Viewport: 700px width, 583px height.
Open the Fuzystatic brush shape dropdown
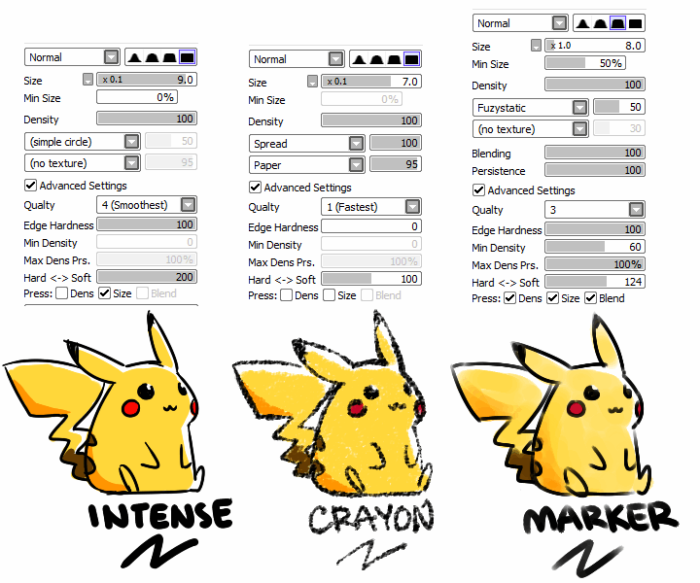click(x=531, y=108)
